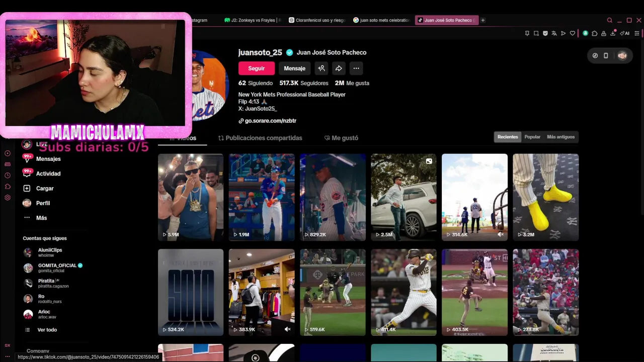Open the easy setup sliders icon
The width and height of the screenshot is (644, 362).
click(x=636, y=33)
